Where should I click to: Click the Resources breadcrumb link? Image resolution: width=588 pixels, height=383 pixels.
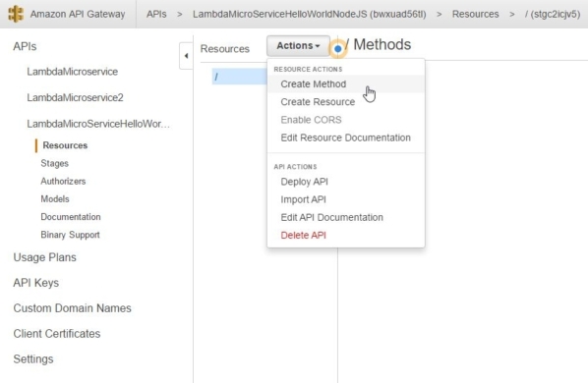[475, 14]
